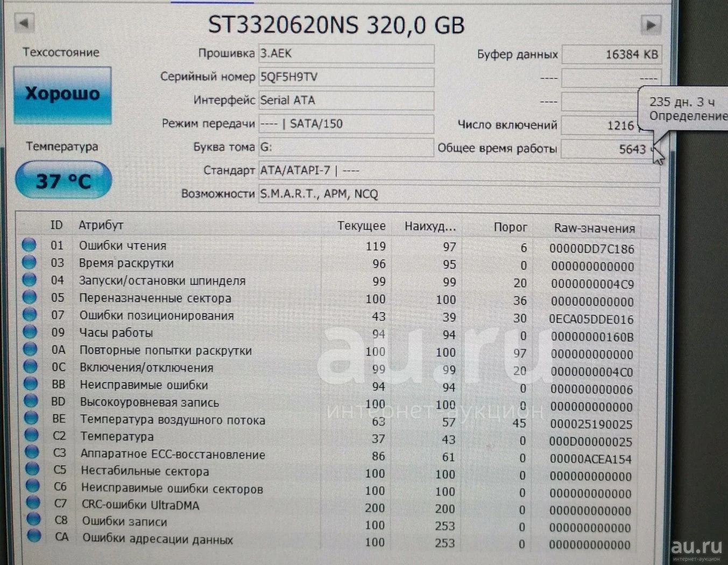The width and height of the screenshot is (728, 565).
Task: Click status icon of Ошибки позиционирования row
Action: pyautogui.click(x=30, y=314)
